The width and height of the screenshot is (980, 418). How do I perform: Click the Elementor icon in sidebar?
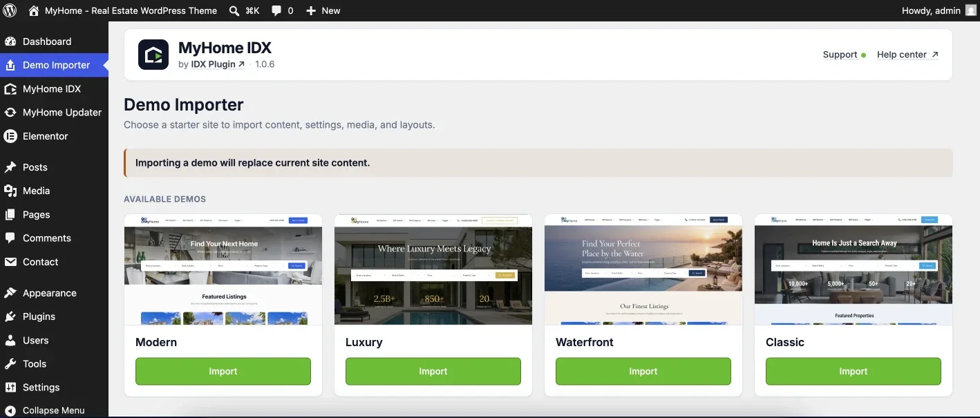click(10, 136)
